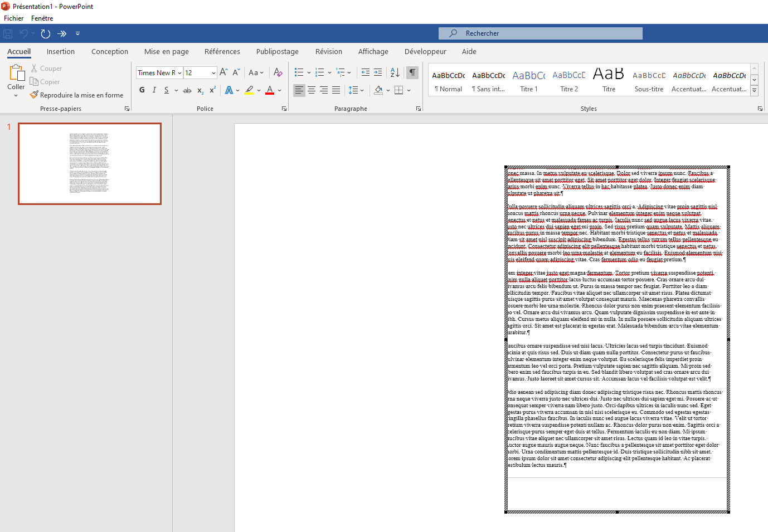768x532 pixels.
Task: Open the font size 12 dropdown
Action: [x=213, y=73]
